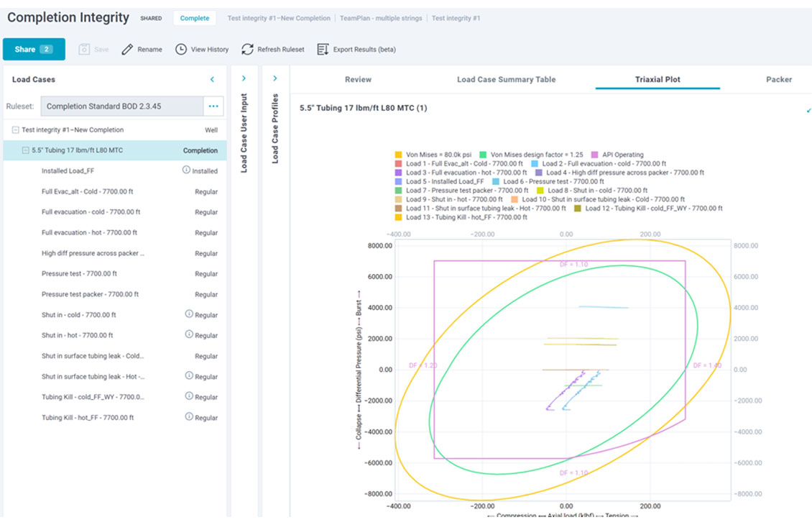Collapse the Test integrity #1 tree node
Viewport: 812px width, 525px height.
pyautogui.click(x=15, y=130)
